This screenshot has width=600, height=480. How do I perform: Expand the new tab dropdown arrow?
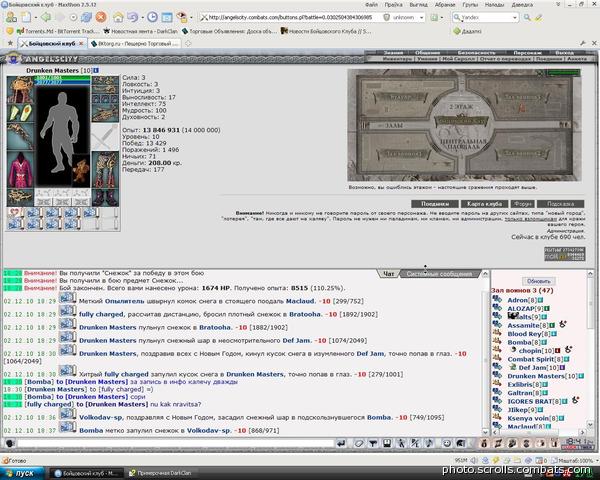[x=35, y=18]
